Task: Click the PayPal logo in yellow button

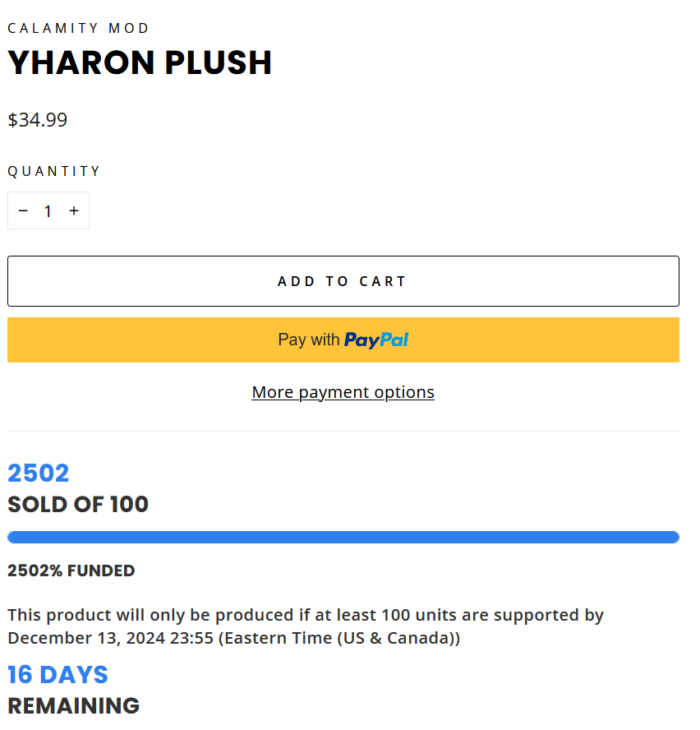Action: click(376, 340)
